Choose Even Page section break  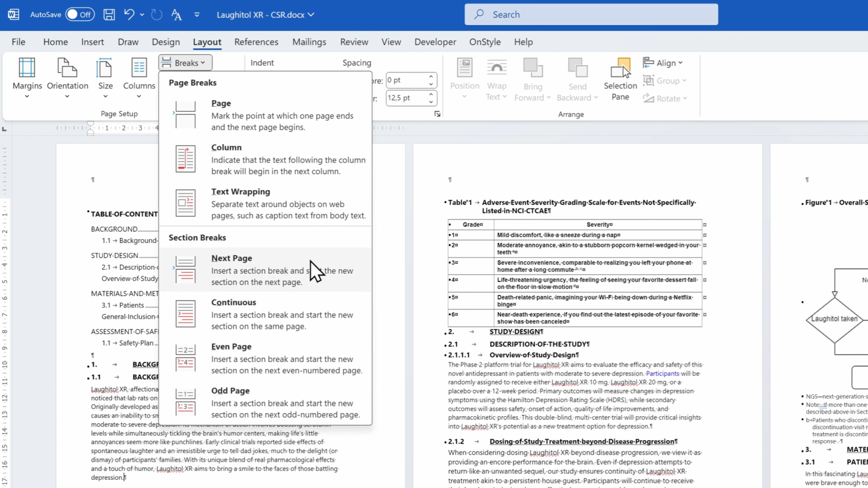pyautogui.click(x=265, y=358)
